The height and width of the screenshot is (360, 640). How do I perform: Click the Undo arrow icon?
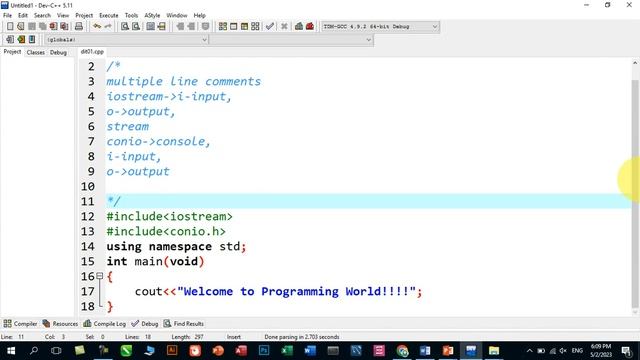point(97,27)
